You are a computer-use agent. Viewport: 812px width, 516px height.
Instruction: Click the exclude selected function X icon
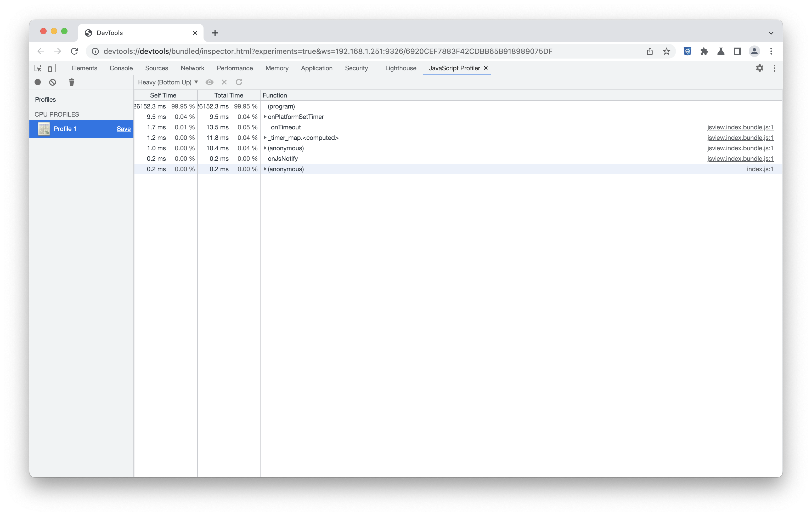pyautogui.click(x=224, y=82)
